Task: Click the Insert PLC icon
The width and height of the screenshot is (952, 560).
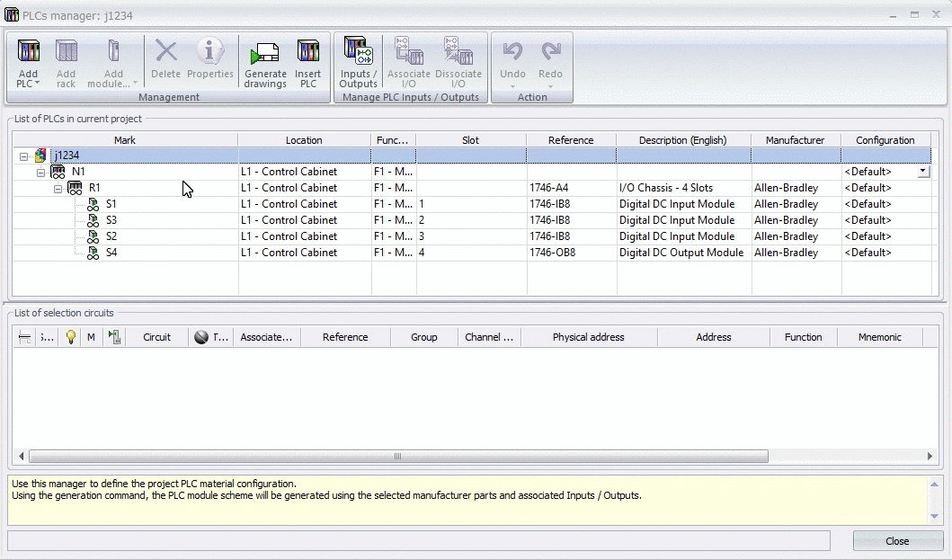Action: click(x=307, y=51)
